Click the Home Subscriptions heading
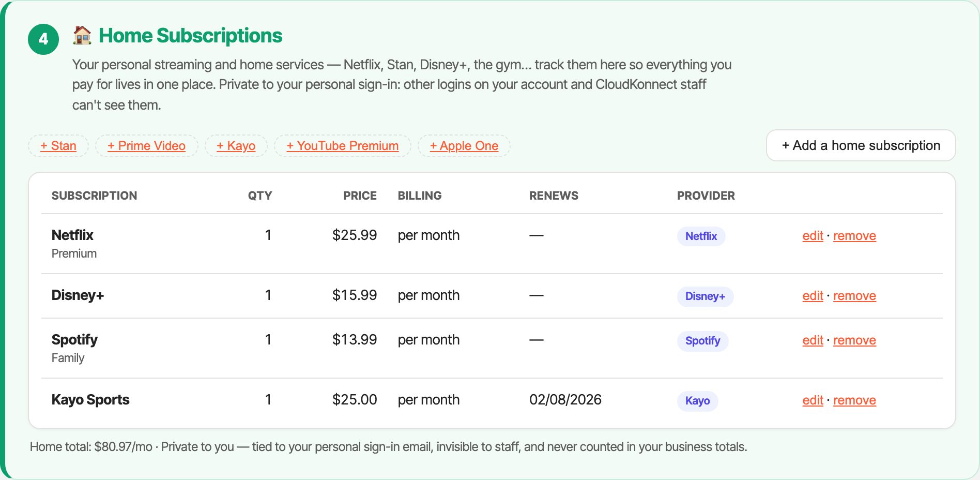 pos(190,36)
